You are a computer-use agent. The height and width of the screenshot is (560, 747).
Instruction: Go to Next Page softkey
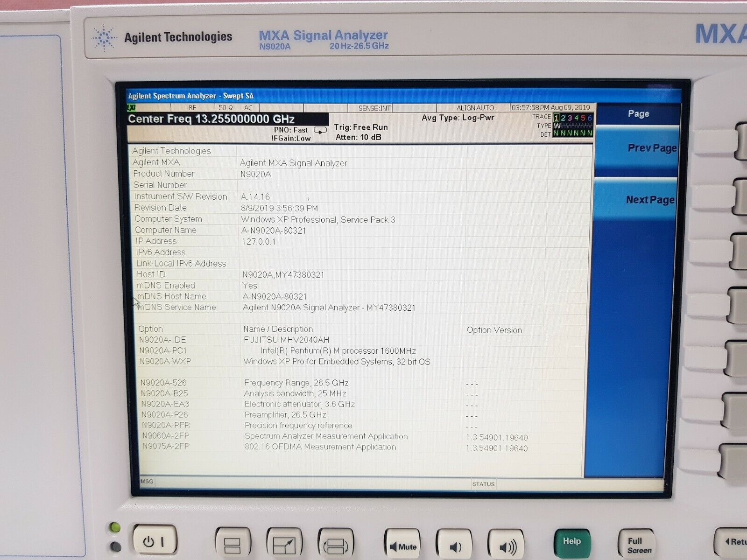click(636, 200)
